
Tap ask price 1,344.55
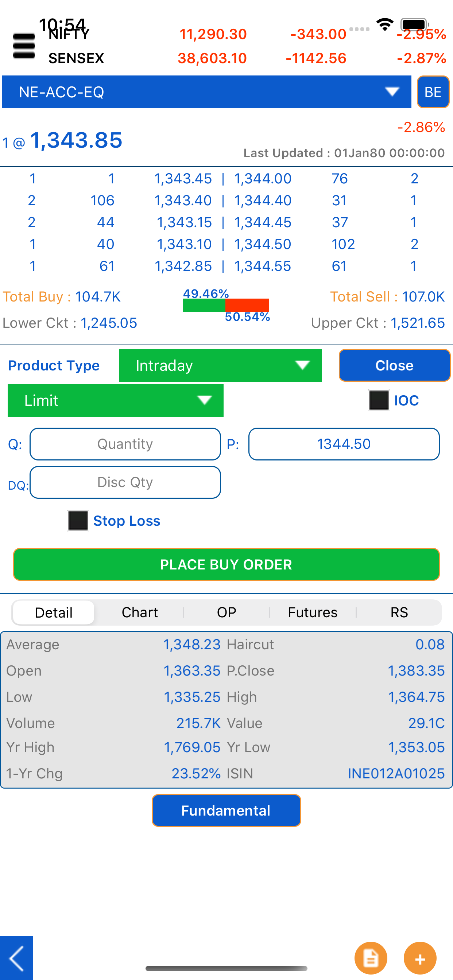coord(263,266)
